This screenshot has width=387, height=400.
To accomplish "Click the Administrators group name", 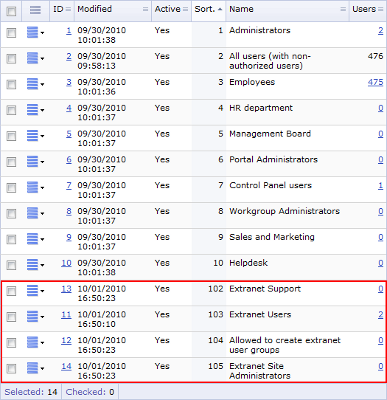I will click(x=260, y=30).
